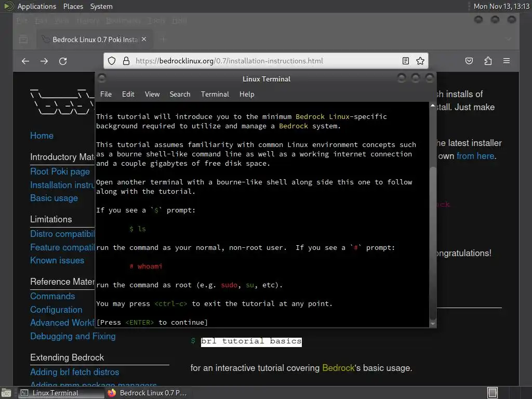Bookmark this page with star icon

420,61
